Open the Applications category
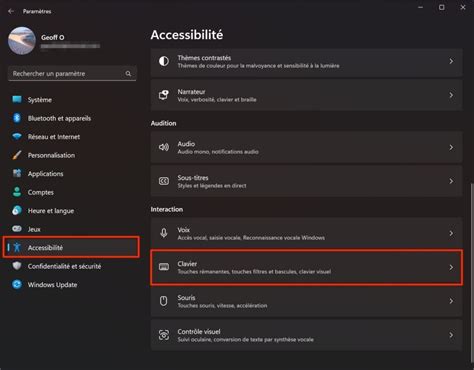This screenshot has height=370, width=474. coord(45,174)
